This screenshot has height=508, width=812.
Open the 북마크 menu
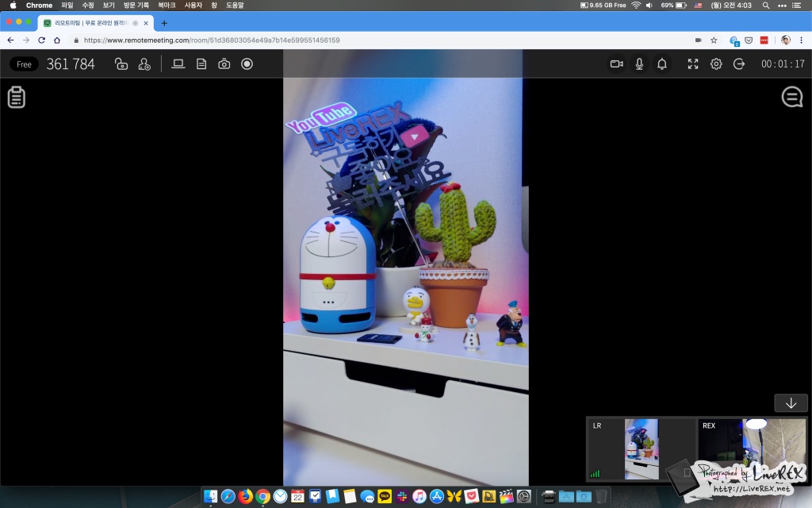(x=167, y=6)
